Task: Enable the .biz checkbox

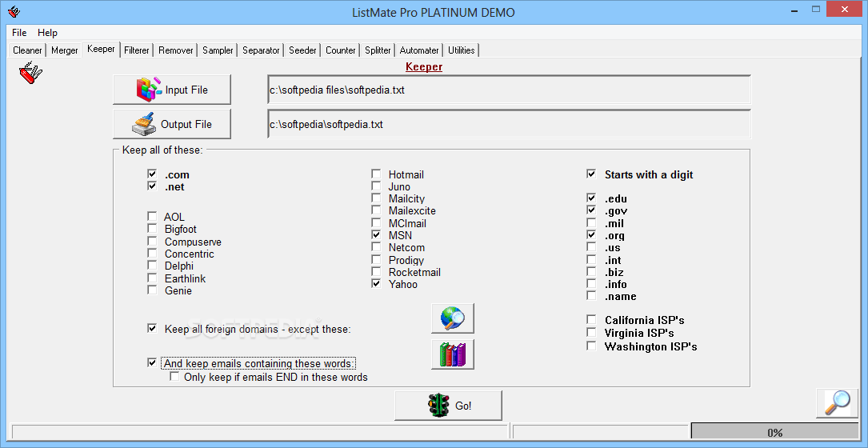Action: coord(592,272)
